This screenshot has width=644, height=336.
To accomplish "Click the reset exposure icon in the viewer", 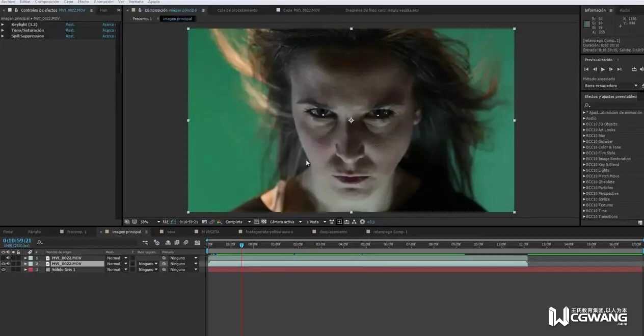I will tap(362, 222).
